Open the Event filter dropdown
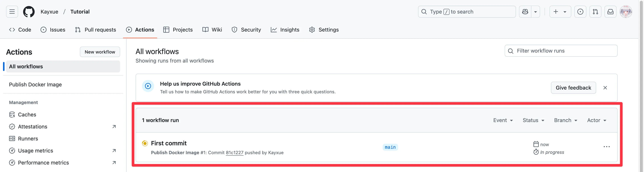Viewport: 644px width, 172px height. (503, 120)
